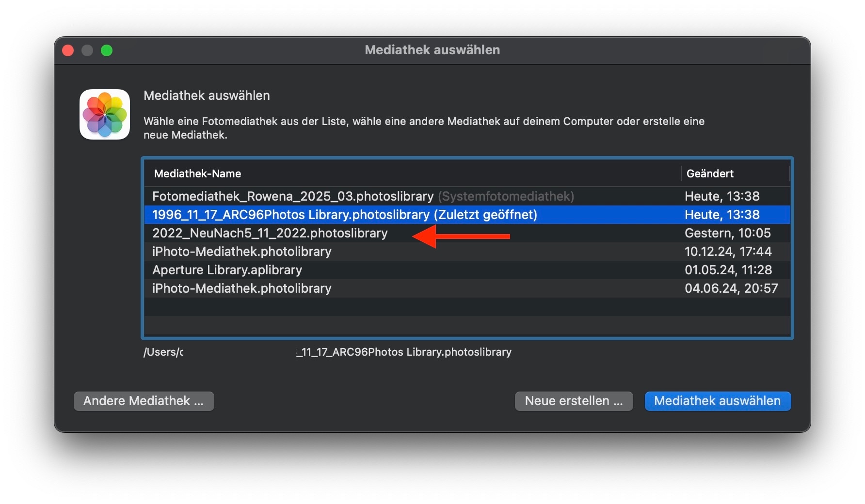
Task: Sort by Geändert column header
Action: click(x=710, y=173)
